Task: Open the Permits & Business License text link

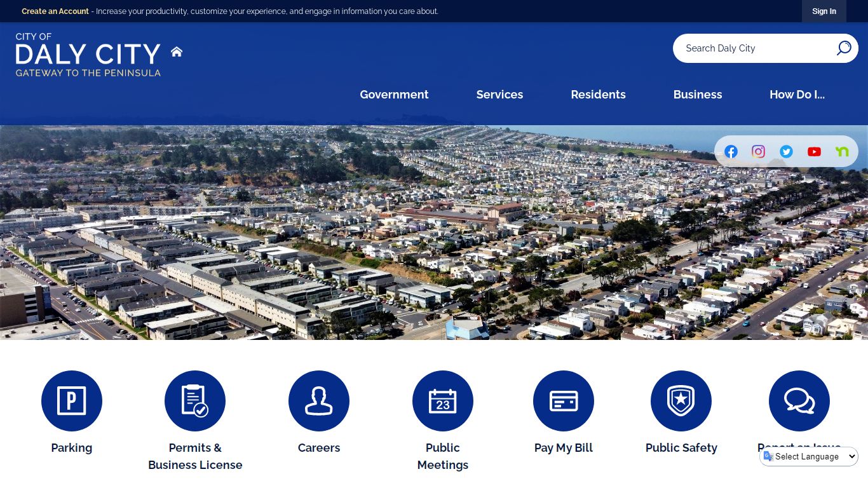Action: (195, 456)
